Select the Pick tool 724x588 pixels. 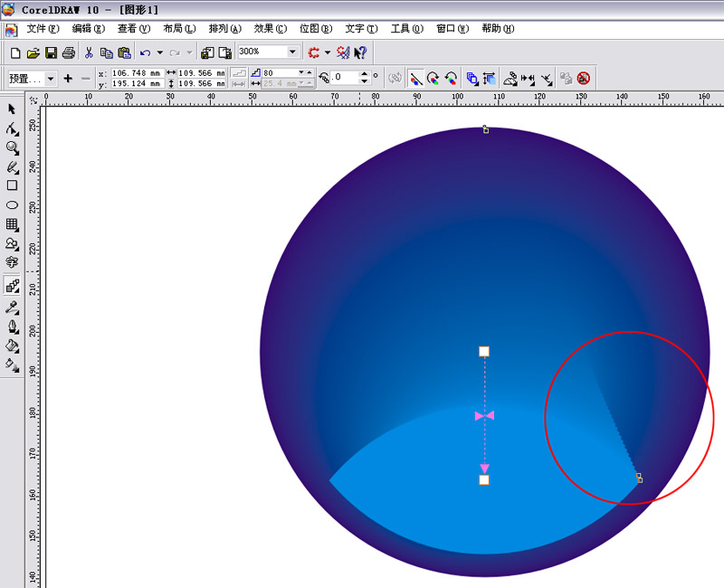(x=12, y=109)
